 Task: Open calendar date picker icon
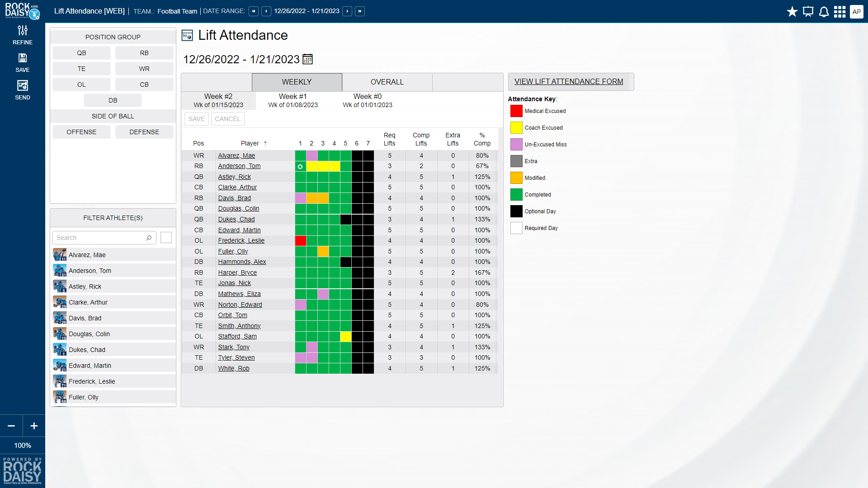point(307,59)
